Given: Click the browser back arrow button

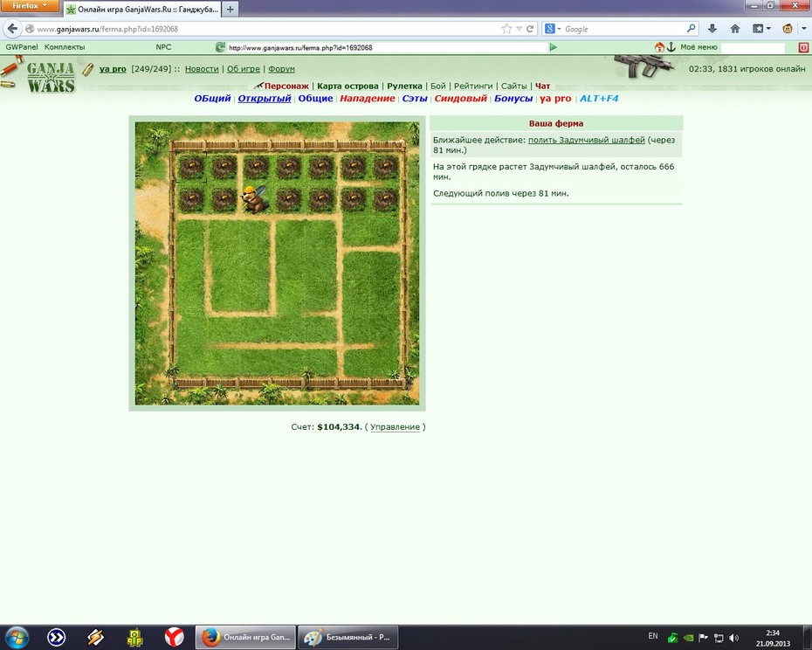Looking at the screenshot, I should 12,29.
